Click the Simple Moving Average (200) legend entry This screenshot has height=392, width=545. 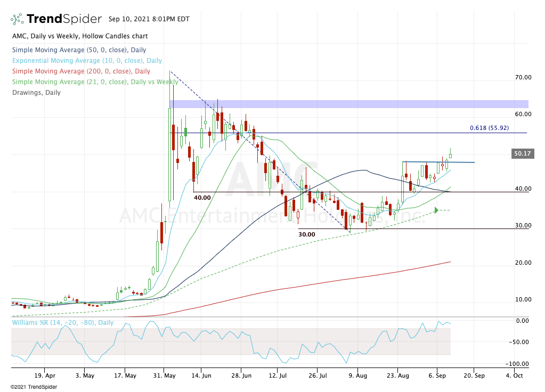[x=82, y=71]
